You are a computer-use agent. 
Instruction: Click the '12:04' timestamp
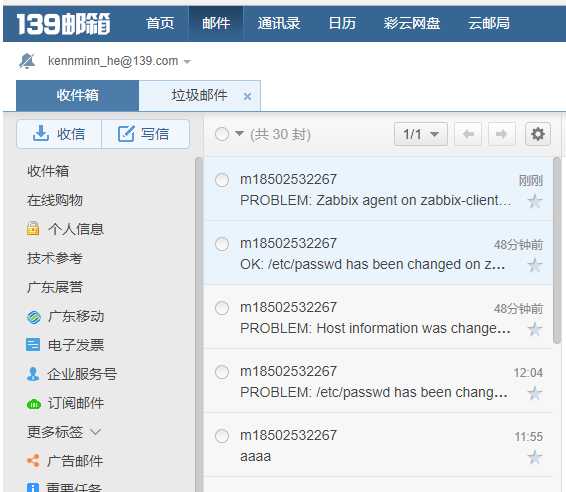pyautogui.click(x=528, y=373)
